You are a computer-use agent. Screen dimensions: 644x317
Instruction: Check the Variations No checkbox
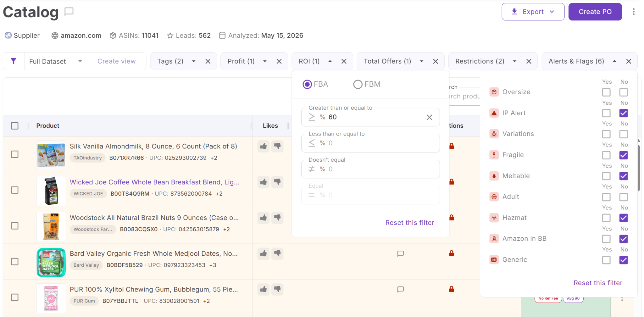tap(624, 134)
